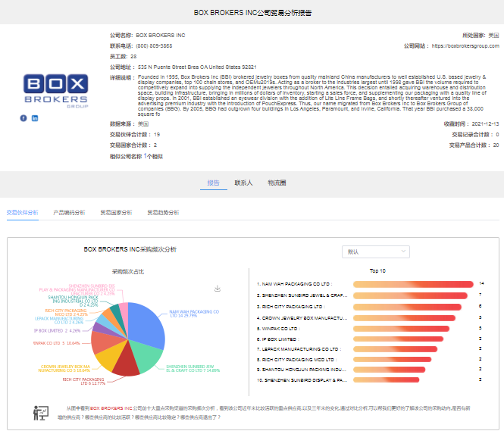Screen dimensions: 504x431
Task: Click the Top 10 heading
Action: tap(377, 270)
